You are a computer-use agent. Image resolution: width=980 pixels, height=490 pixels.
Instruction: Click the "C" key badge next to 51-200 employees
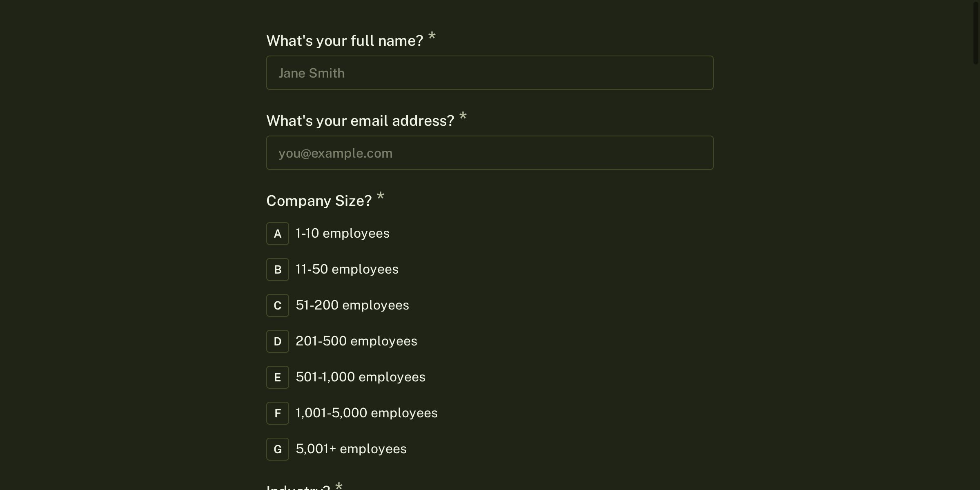[x=277, y=305]
